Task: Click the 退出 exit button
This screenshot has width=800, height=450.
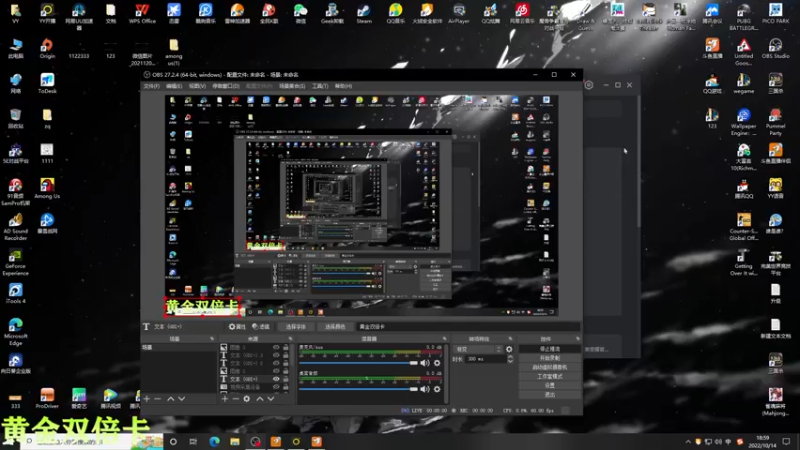Action: click(x=549, y=395)
